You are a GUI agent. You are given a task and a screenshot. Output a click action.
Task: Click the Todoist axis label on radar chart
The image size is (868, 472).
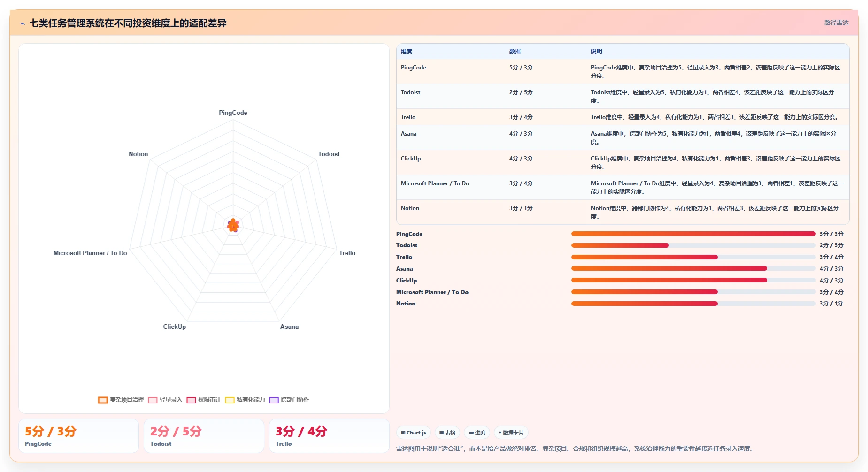329,154
